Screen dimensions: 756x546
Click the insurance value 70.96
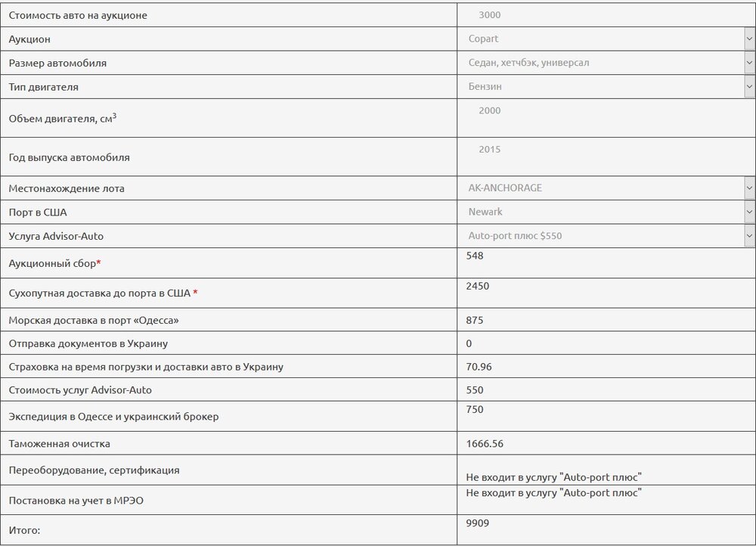click(x=479, y=367)
